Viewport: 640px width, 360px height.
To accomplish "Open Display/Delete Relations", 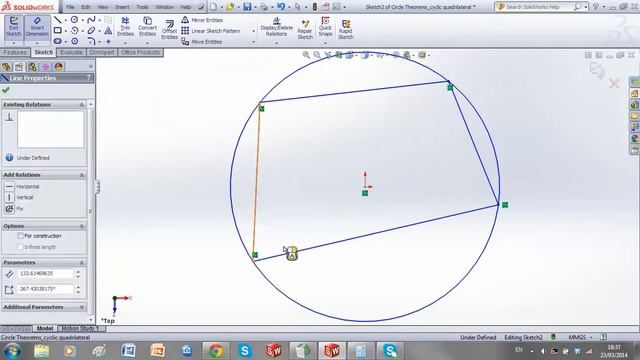I will (x=277, y=27).
